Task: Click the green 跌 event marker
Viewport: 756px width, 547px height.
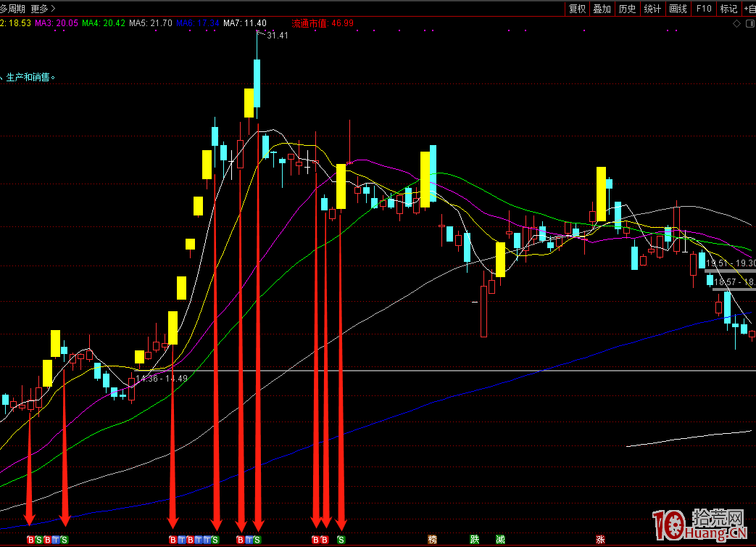Action: pos(475,540)
